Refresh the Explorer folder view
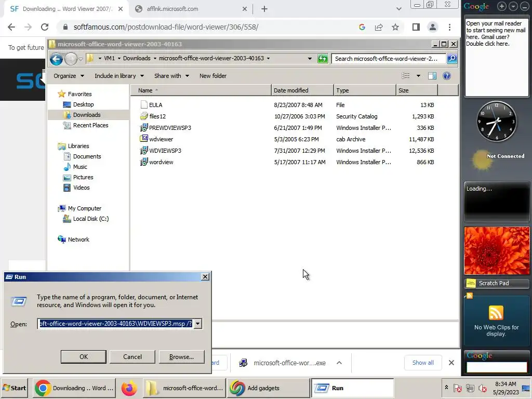Image resolution: width=532 pixels, height=399 pixels. coord(322,59)
